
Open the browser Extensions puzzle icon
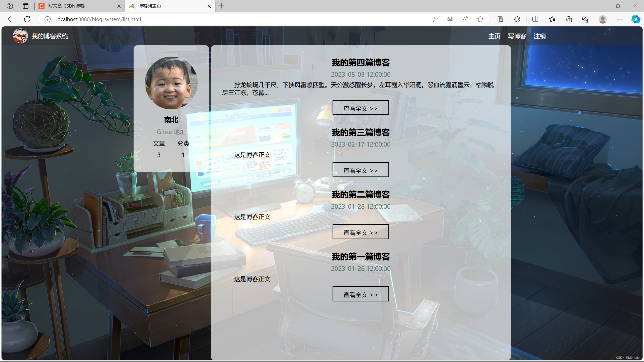[x=517, y=19]
